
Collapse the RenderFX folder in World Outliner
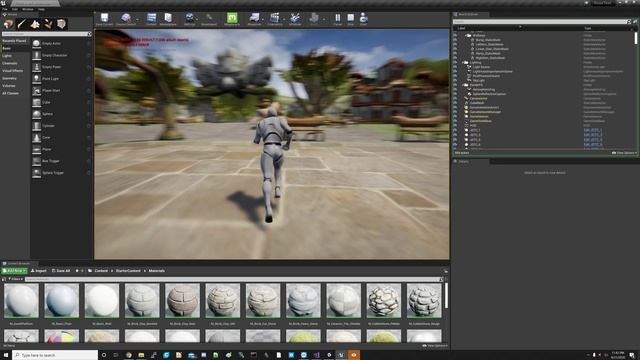(x=463, y=85)
